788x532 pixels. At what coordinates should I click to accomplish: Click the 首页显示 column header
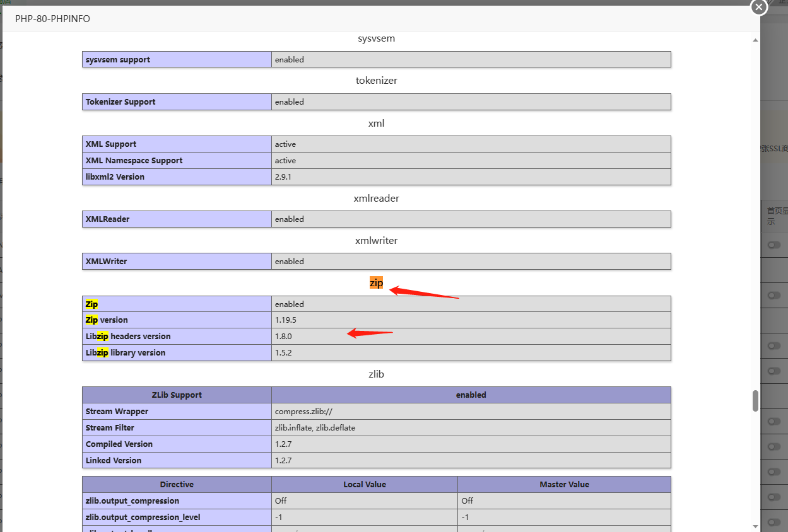click(776, 216)
